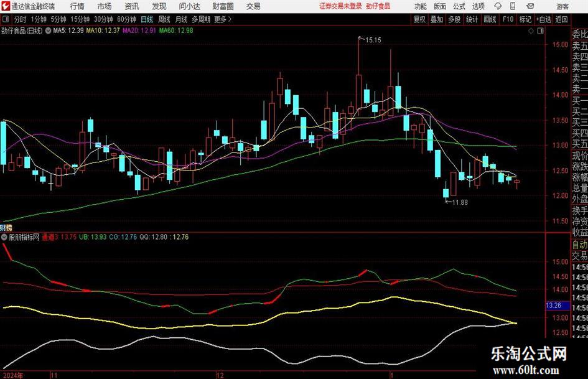The height and width of the screenshot is (379, 588).
Task: Open the 画线 drawing tools button
Action: [x=490, y=19]
